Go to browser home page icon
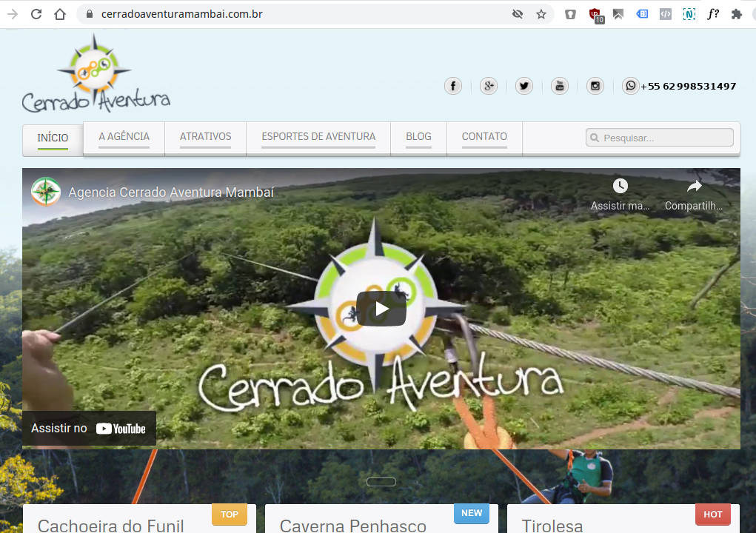Screen dimensions: 756x533 [60, 14]
